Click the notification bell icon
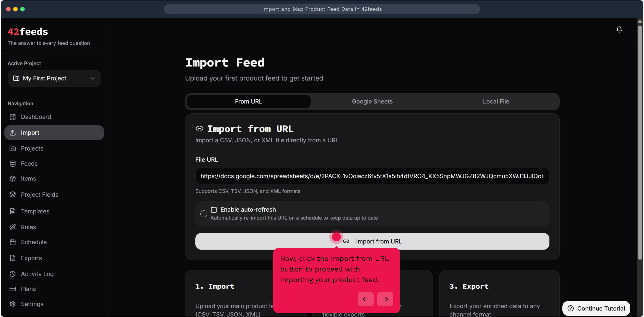The image size is (644, 317). coord(619,29)
